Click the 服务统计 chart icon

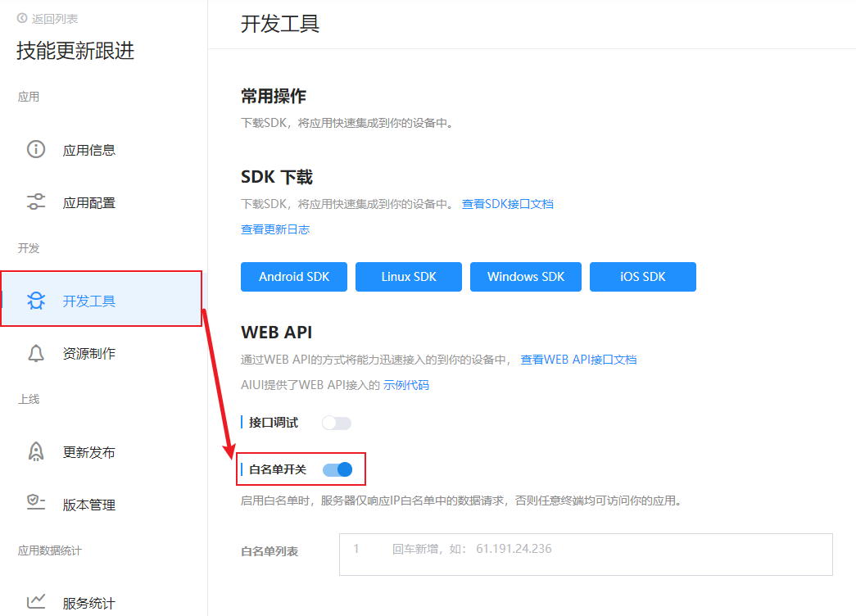[x=36, y=601]
